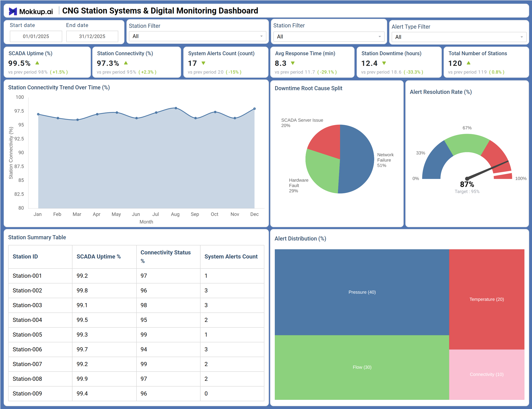Click the Target : 95% label
Viewport: 532px width, 409px height.
(467, 192)
